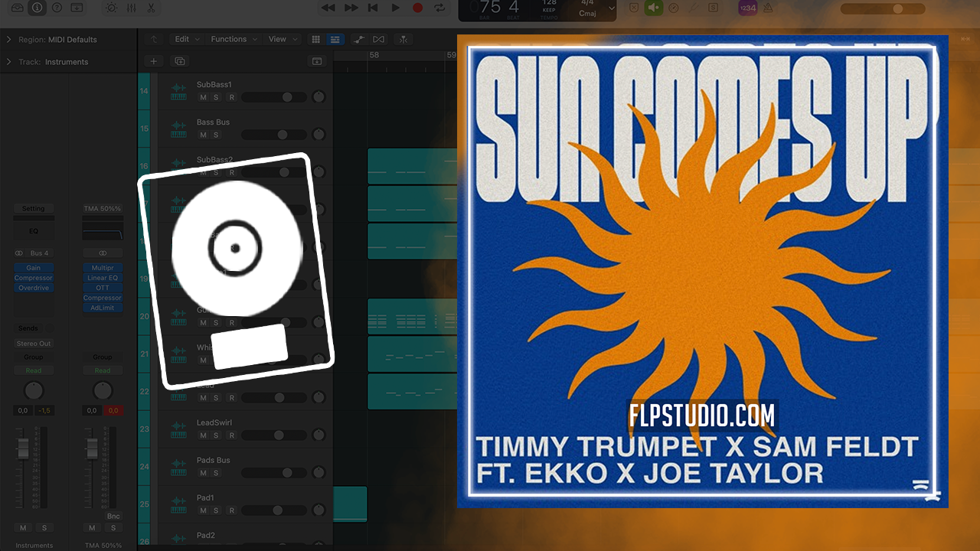
Task: Adjust Bass Bus track volume slider
Action: click(274, 135)
